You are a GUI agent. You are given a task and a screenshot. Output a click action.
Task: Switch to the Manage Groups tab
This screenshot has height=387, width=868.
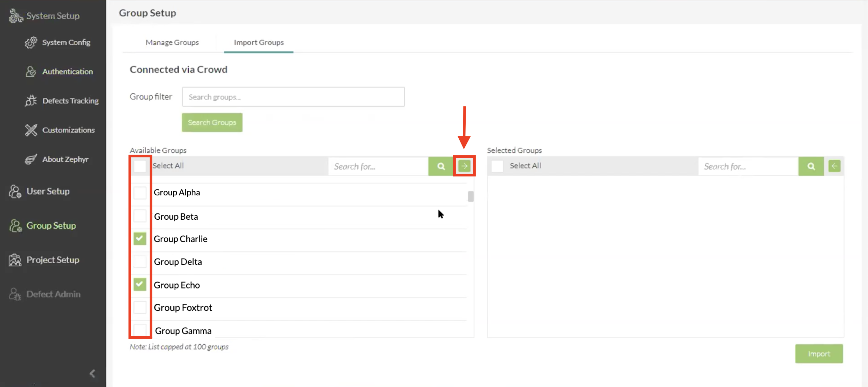pos(172,42)
